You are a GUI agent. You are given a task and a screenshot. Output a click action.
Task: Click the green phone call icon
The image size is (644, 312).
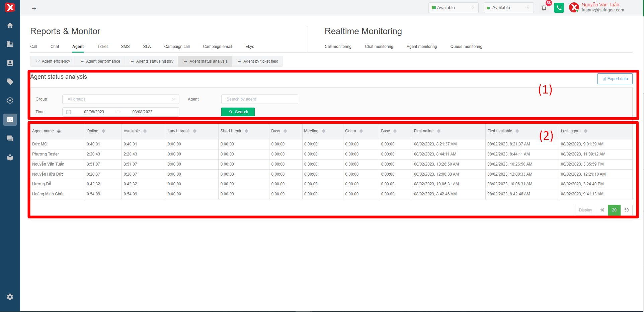[x=559, y=8]
